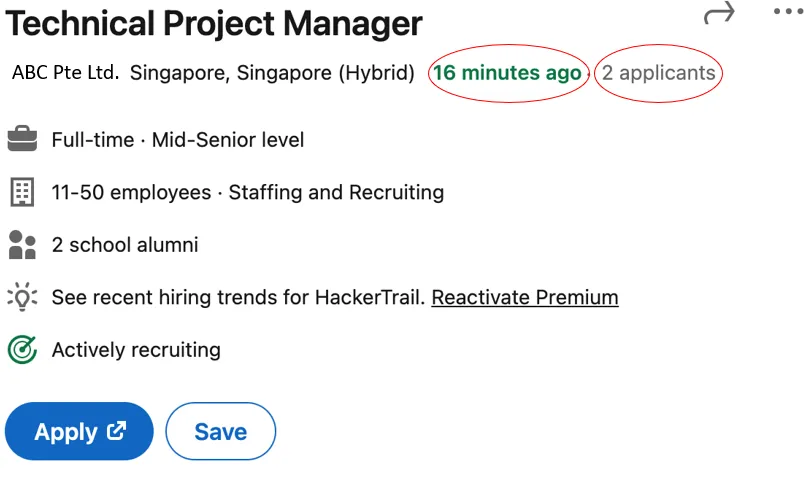Click the Singapore, Singapore (Hybrid) location text
The image size is (808, 478).
point(272,73)
